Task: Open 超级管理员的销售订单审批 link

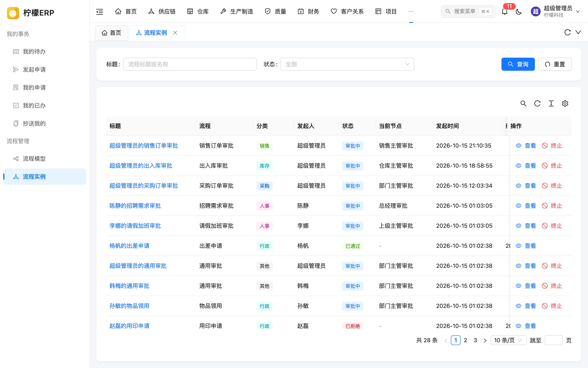Action: coord(144,146)
